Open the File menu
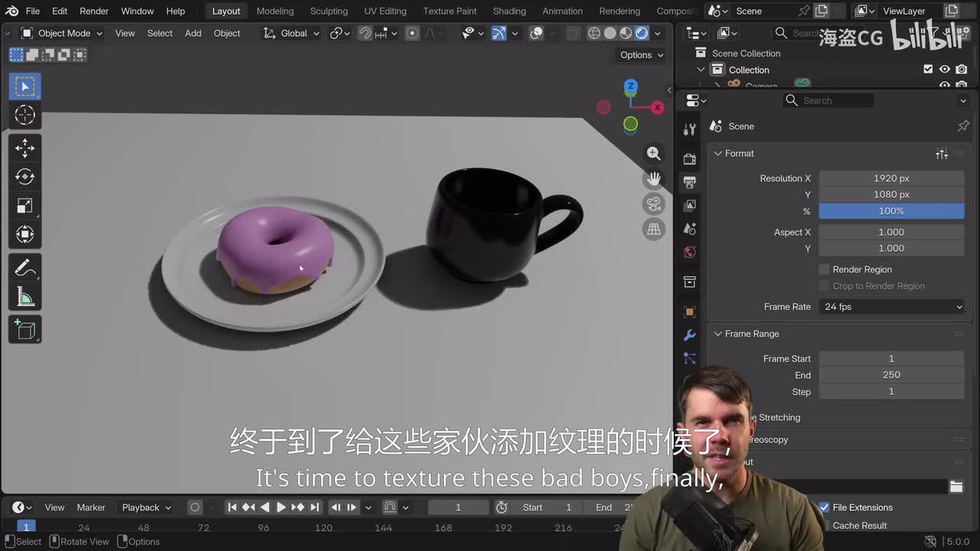 coord(33,11)
